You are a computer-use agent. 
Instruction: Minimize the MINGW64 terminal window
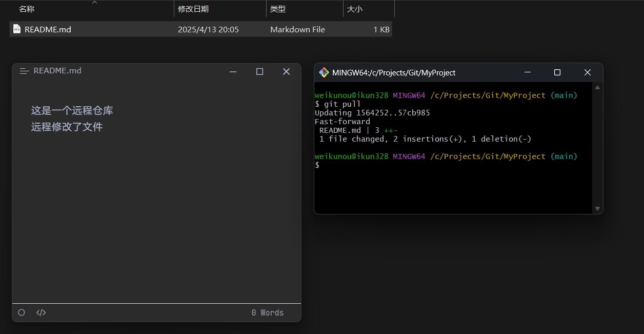tap(527, 72)
